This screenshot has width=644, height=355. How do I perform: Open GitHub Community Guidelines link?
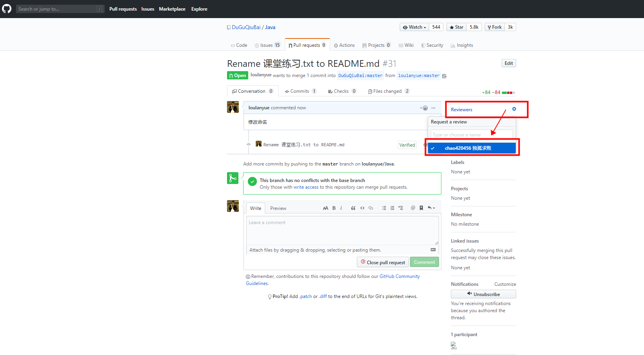pos(333,280)
